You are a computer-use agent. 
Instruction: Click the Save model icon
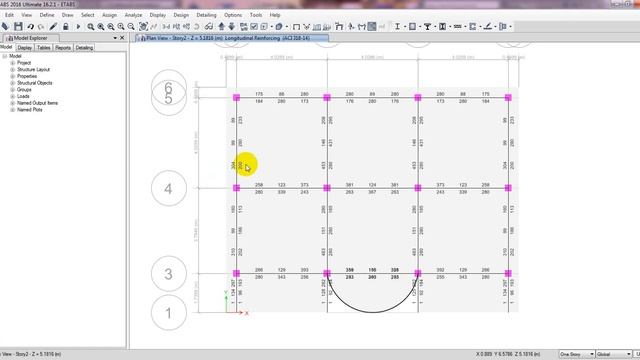point(18,27)
